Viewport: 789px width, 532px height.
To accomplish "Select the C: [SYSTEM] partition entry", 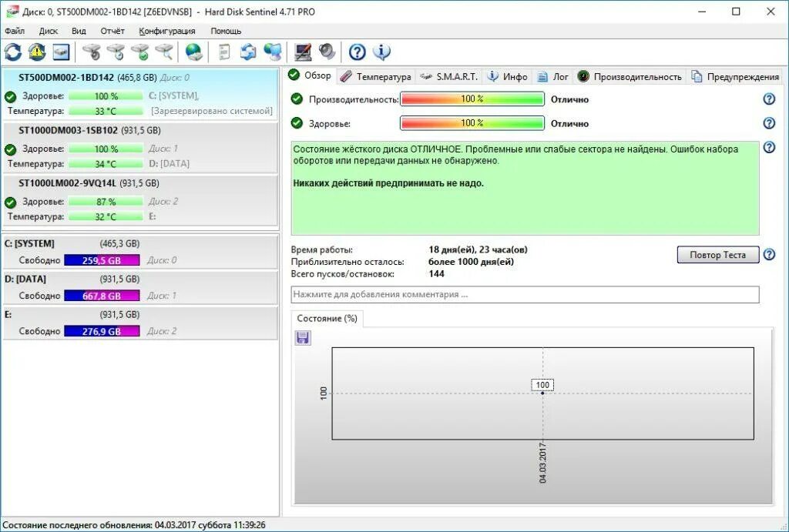I will (x=140, y=252).
